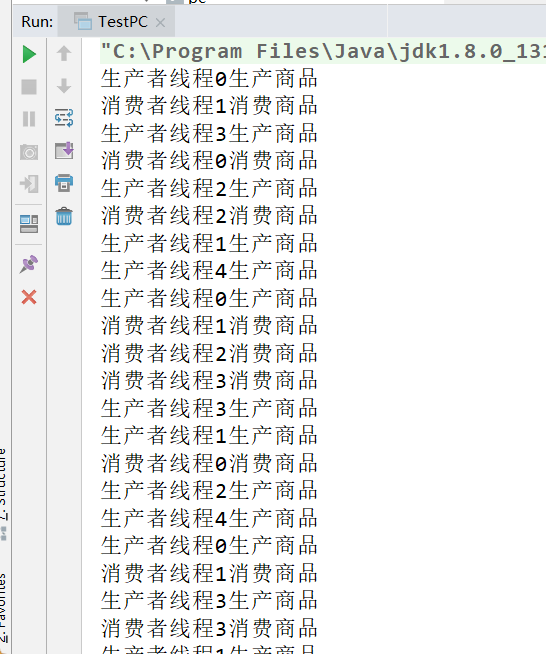The image size is (546, 654).
Task: Rerun TestPC with the green play icon
Action: click(x=29, y=54)
